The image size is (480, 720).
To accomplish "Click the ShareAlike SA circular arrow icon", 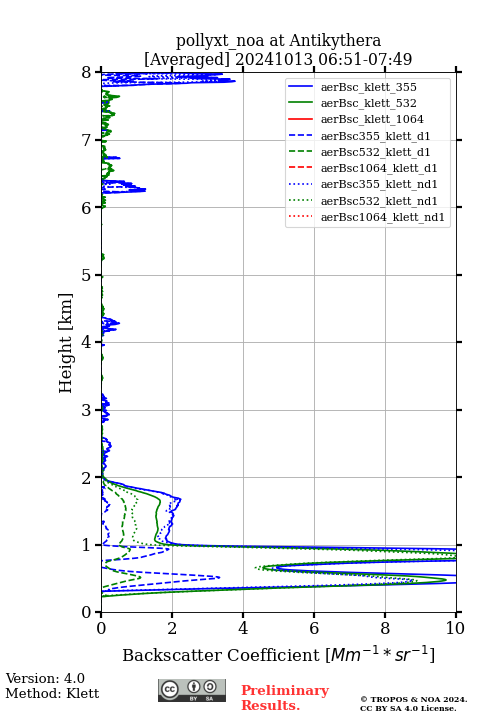I will (210, 687).
